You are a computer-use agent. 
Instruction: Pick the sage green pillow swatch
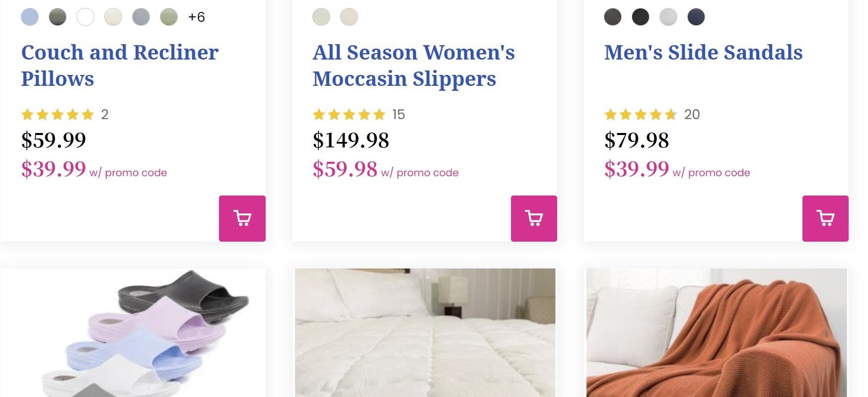point(169,17)
